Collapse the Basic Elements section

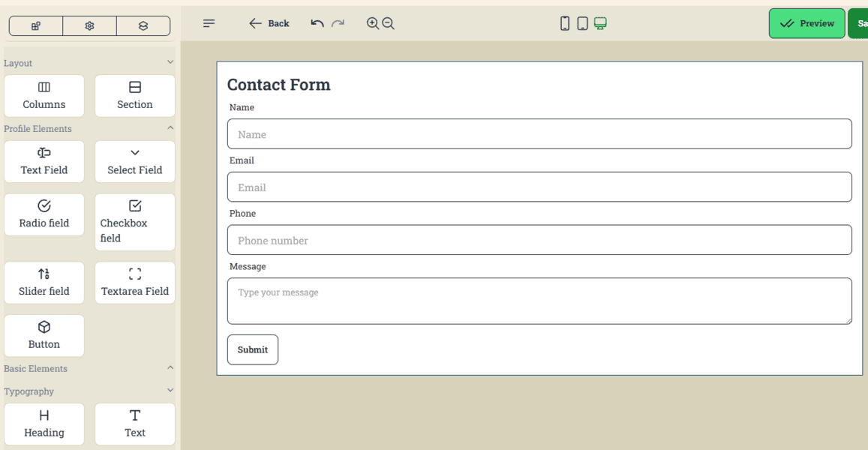point(170,367)
